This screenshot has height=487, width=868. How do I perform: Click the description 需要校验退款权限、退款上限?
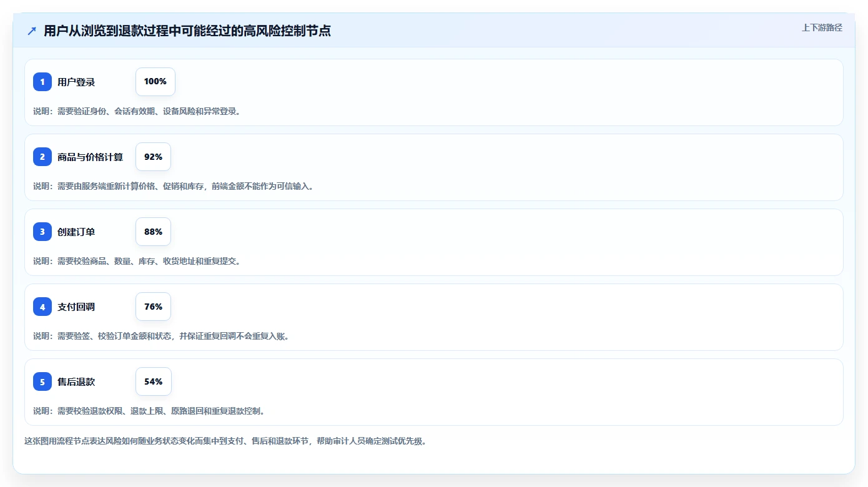tap(149, 411)
